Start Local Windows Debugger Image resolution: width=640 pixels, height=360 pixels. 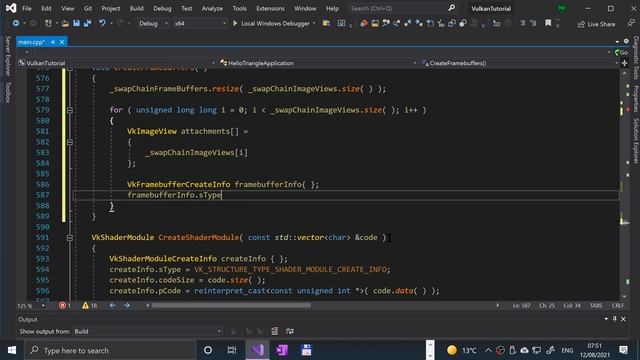pos(271,24)
